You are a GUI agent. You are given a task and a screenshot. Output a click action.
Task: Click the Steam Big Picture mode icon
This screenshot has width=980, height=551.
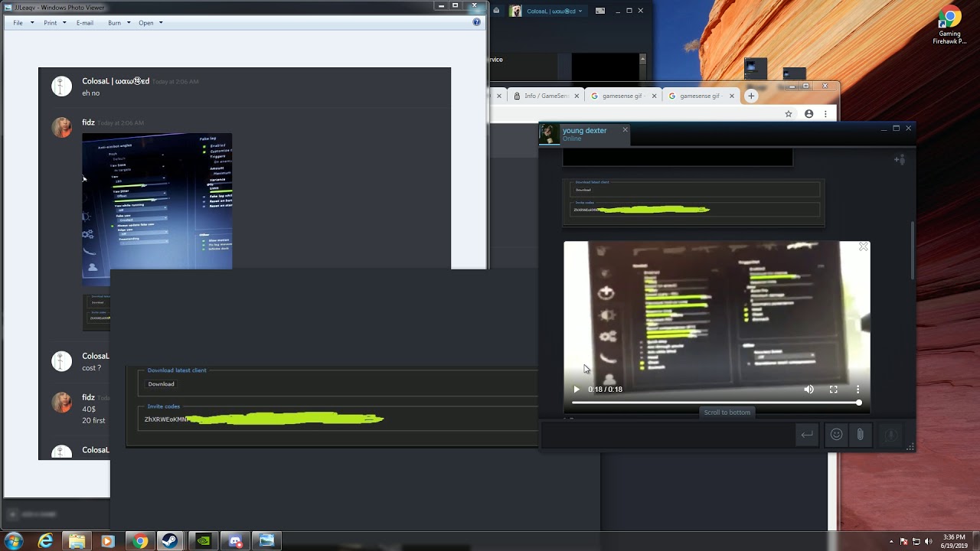pyautogui.click(x=600, y=11)
